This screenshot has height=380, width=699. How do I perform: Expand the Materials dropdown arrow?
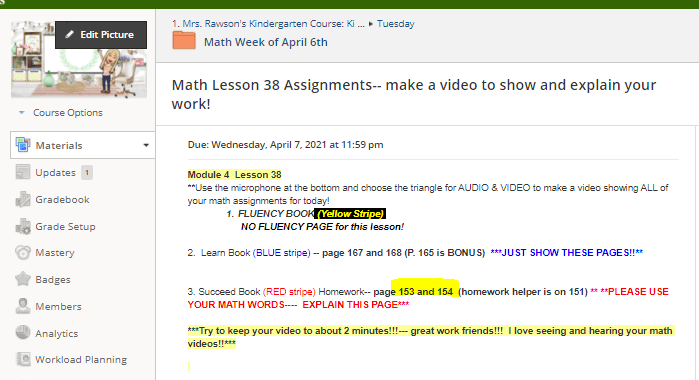click(x=146, y=145)
